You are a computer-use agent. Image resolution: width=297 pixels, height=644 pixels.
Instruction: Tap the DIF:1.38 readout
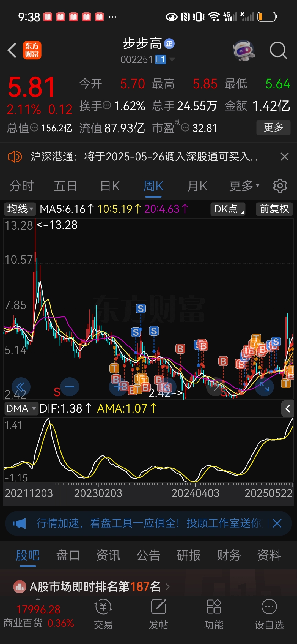pos(65,408)
